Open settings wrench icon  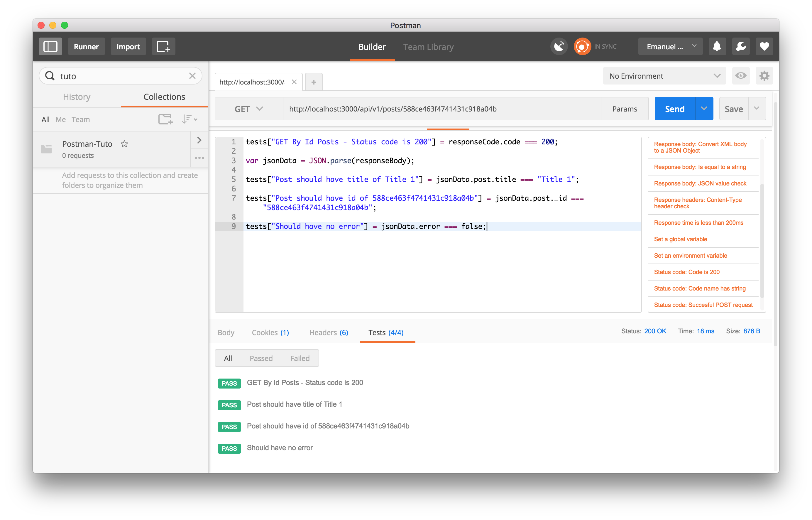741,46
